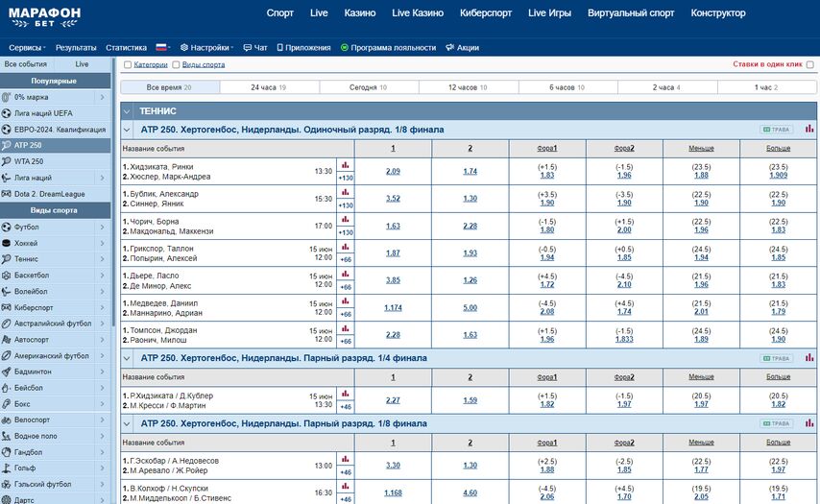820x504 pixels.
Task: Collapse Парный разряд 1/4 финала section
Action: coord(127,358)
